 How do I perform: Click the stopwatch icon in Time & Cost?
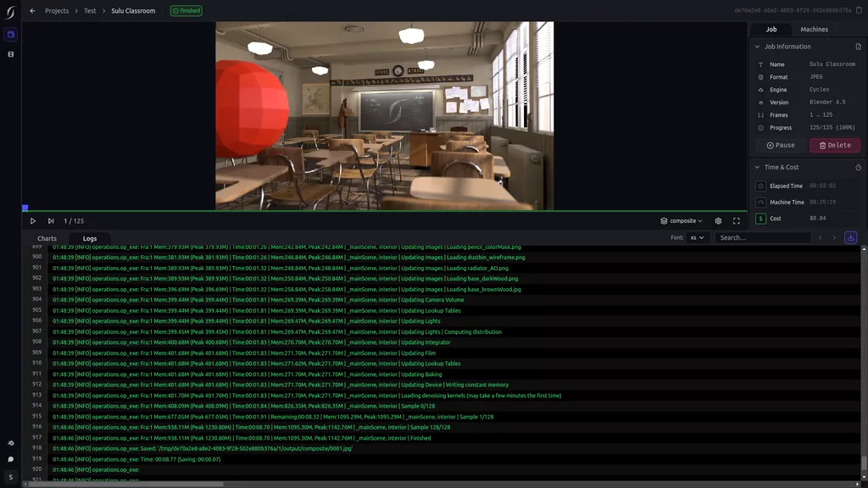tap(858, 168)
